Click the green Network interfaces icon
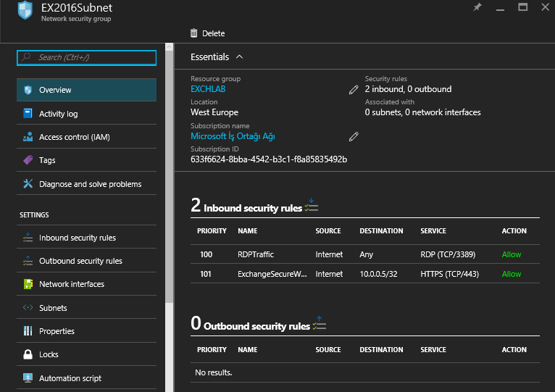The image size is (555, 392). pyautogui.click(x=28, y=284)
